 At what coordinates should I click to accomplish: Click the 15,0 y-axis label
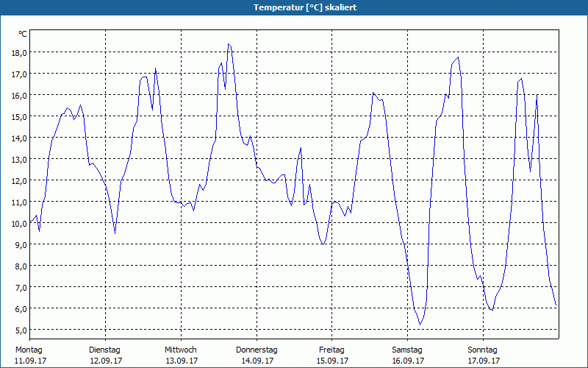19,117
